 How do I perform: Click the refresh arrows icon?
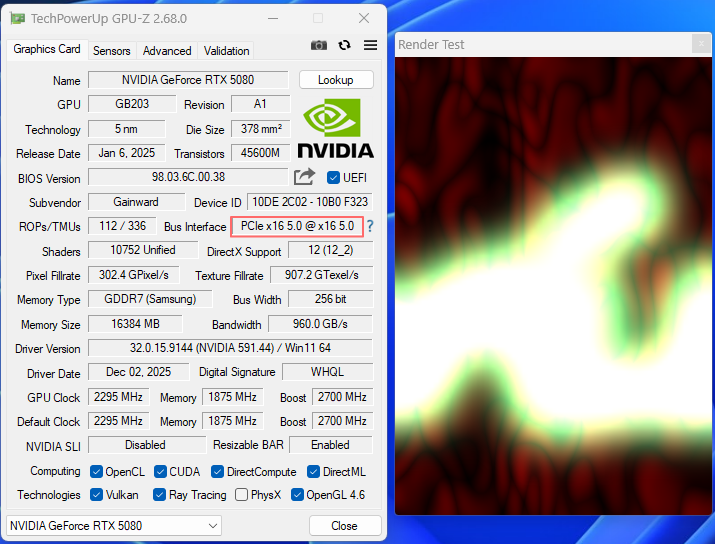point(344,45)
